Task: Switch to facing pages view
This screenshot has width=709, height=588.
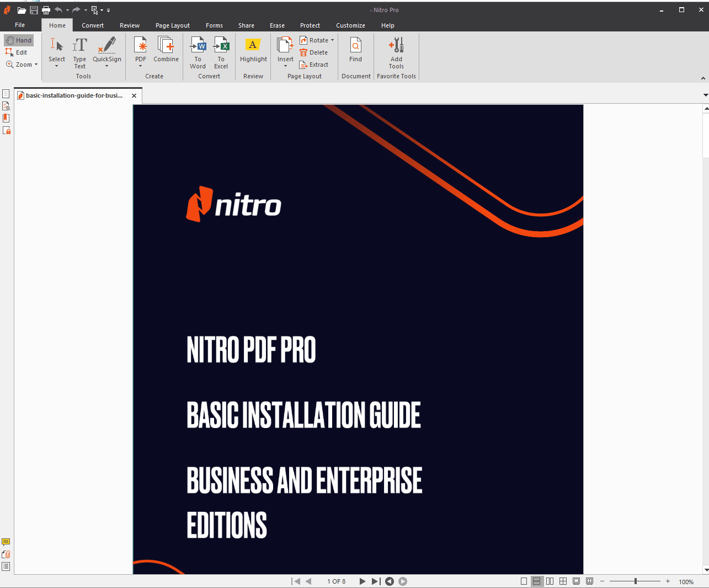Action: point(550,581)
